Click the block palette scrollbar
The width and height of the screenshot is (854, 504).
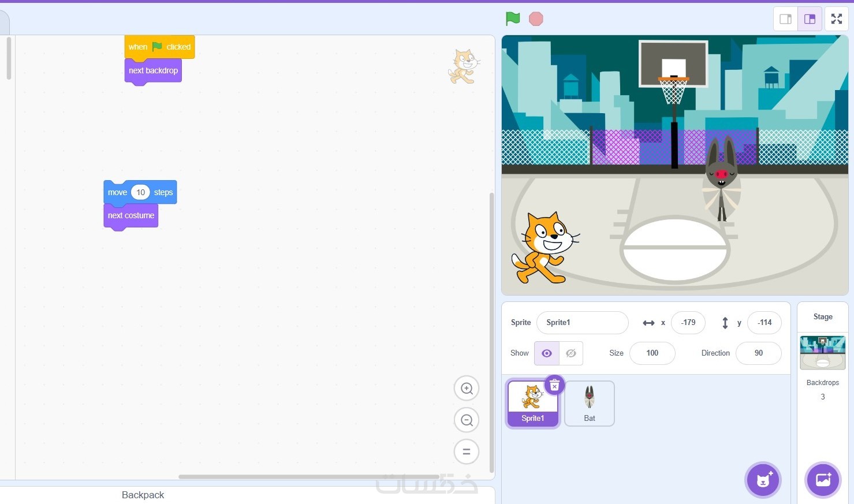pyautogui.click(x=9, y=58)
